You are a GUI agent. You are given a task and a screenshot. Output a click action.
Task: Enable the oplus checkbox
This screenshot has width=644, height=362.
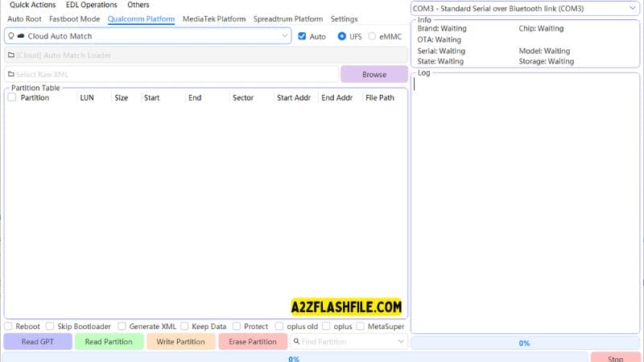click(x=326, y=326)
